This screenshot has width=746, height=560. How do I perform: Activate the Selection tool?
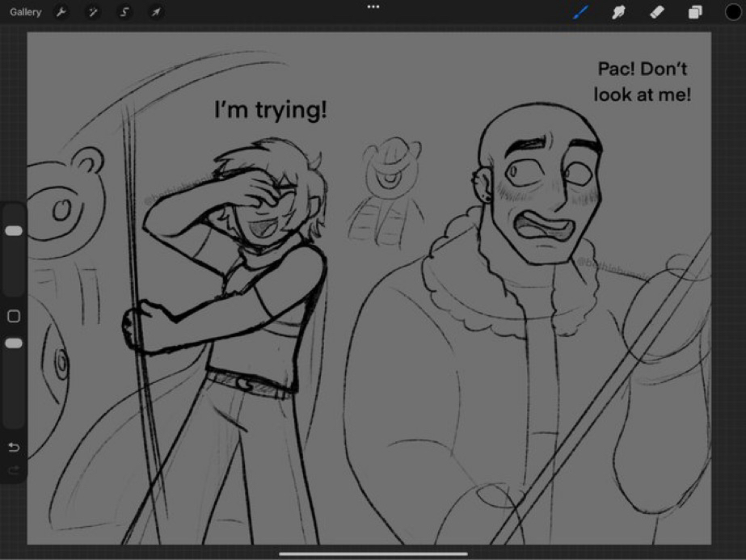(x=124, y=12)
